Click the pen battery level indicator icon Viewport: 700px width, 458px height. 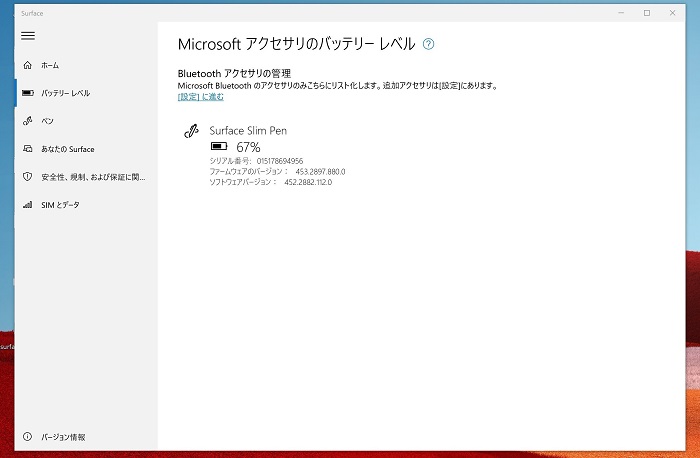(219, 146)
